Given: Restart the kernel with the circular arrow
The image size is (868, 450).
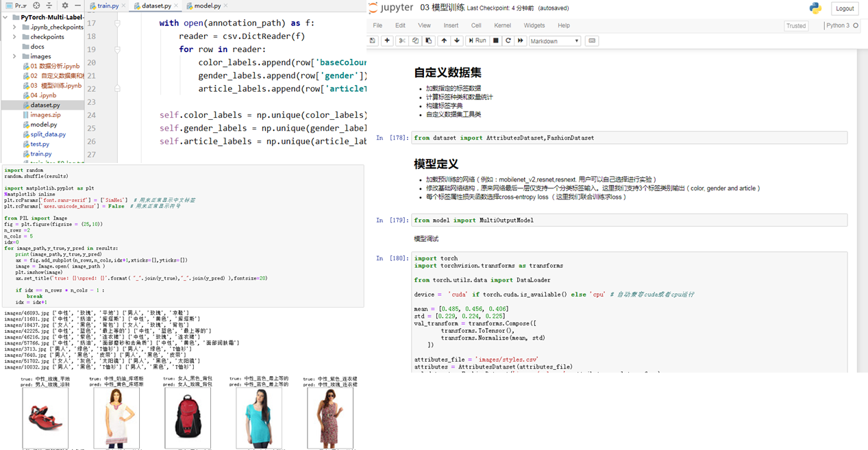Looking at the screenshot, I should pyautogui.click(x=508, y=40).
